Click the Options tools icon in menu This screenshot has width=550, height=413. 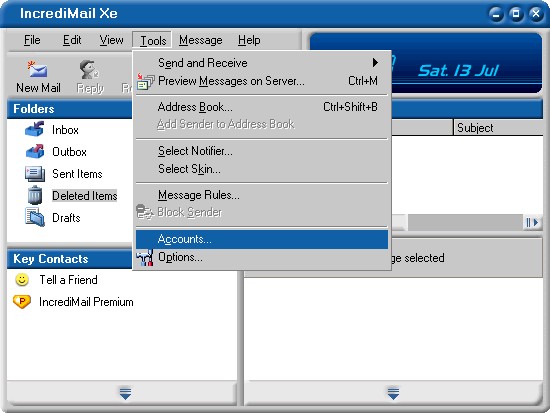(x=145, y=258)
